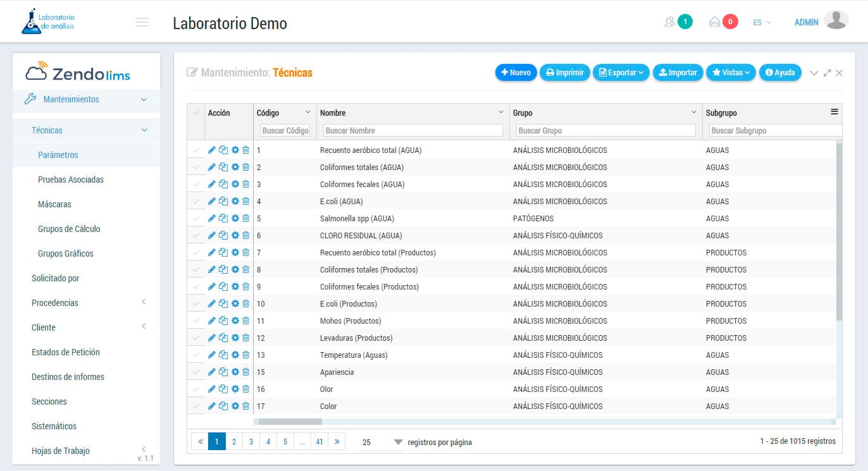Click the ADMIN user avatar
The height and width of the screenshot is (471, 868).
point(836,20)
